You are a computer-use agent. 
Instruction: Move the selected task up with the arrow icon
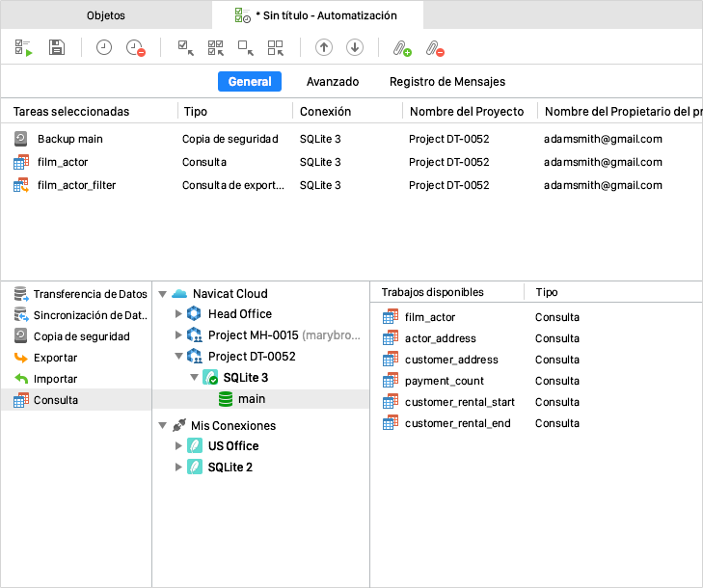(x=324, y=47)
